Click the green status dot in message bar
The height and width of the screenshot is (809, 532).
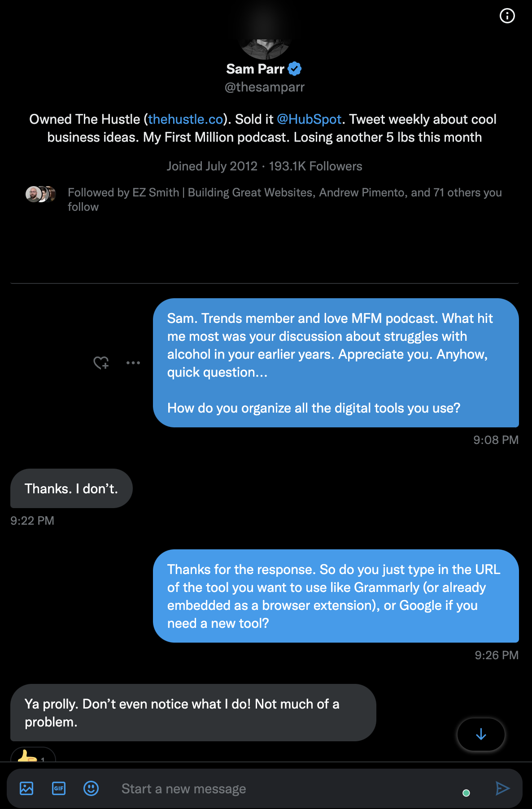[466, 793]
